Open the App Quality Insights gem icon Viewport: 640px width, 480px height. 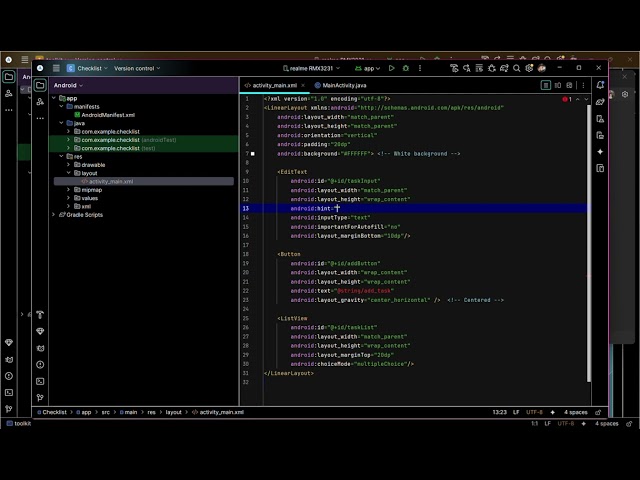point(40,331)
